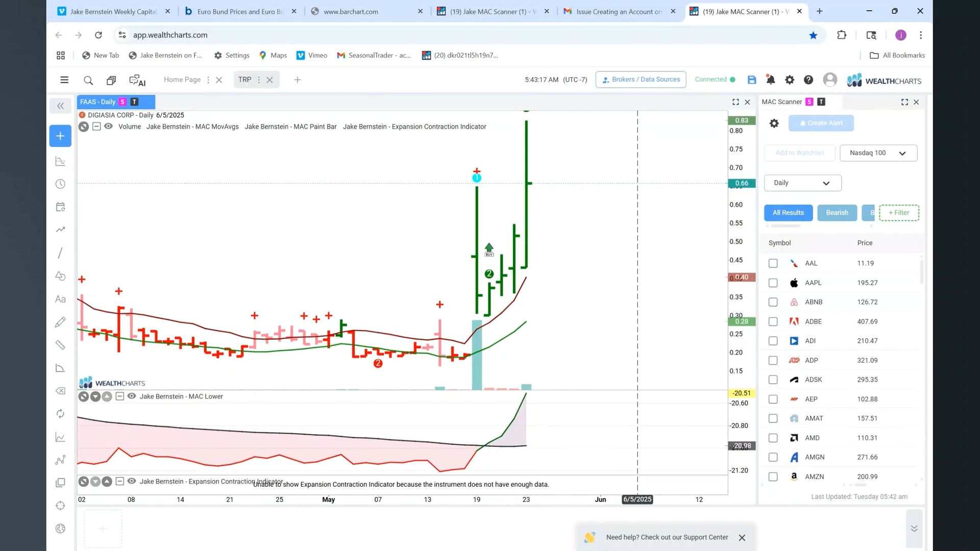The height and width of the screenshot is (551, 980).
Task: Click the help question mark icon
Action: 808,80
